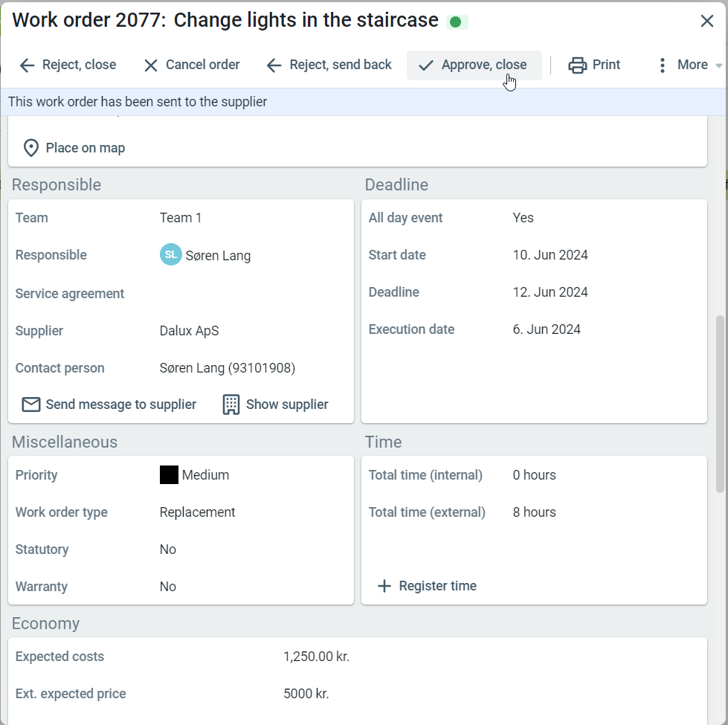Viewport: 728px width, 725px height.
Task: Click the black Medium priority swatch
Action: 169,475
